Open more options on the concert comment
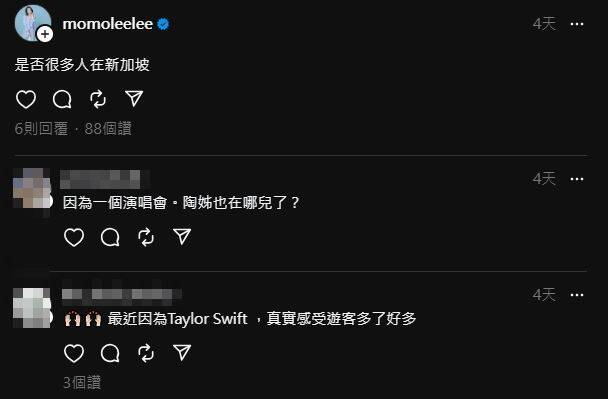Screen dimensions: 608x399 [x=577, y=179]
